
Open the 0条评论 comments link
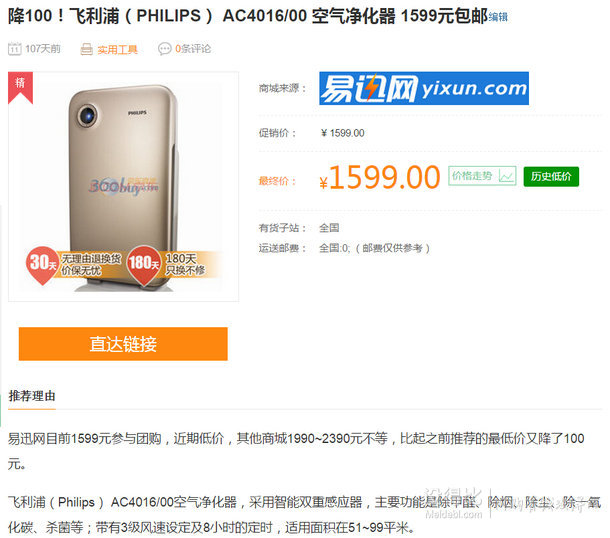point(193,49)
